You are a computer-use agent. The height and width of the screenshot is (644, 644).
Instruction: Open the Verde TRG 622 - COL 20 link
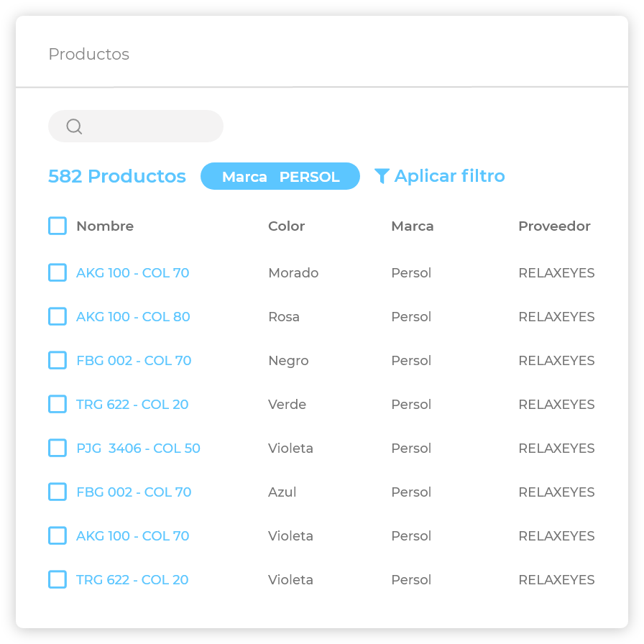tap(132, 405)
